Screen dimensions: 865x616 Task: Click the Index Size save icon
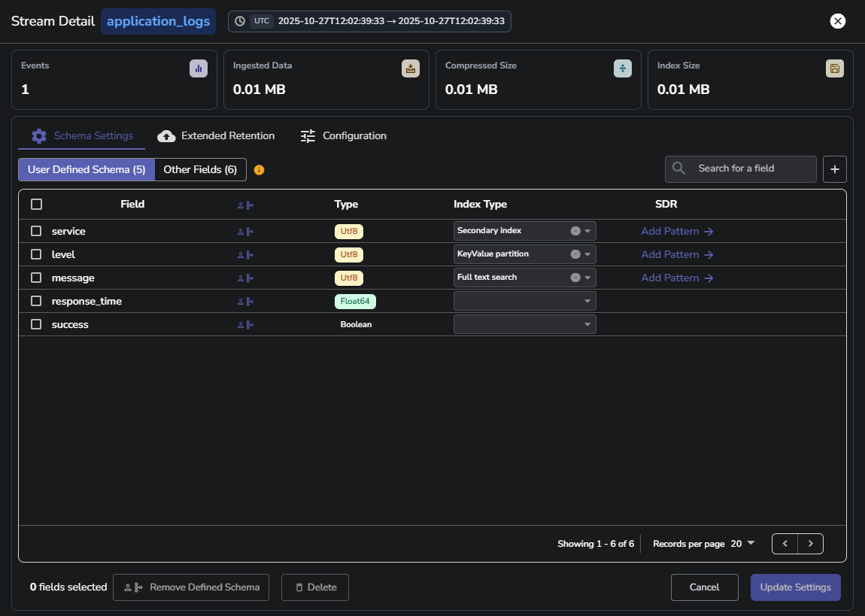pos(834,68)
